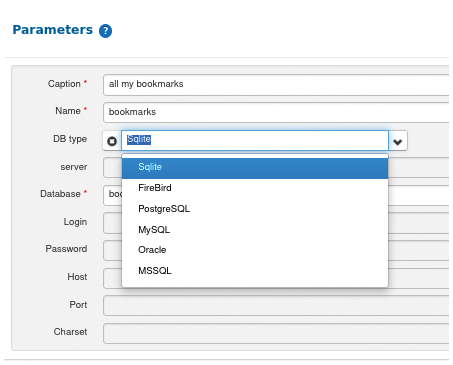This screenshot has height=365, width=453.
Task: Click the Caption input field
Action: [x=276, y=85]
